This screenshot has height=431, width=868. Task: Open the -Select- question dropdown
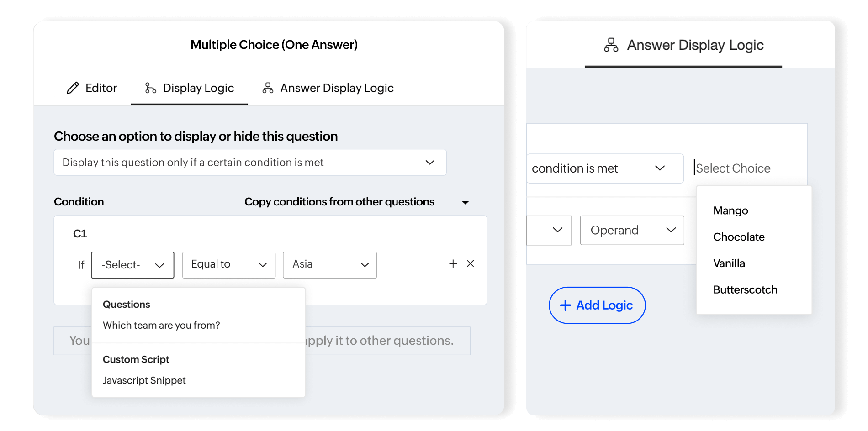[x=132, y=265]
